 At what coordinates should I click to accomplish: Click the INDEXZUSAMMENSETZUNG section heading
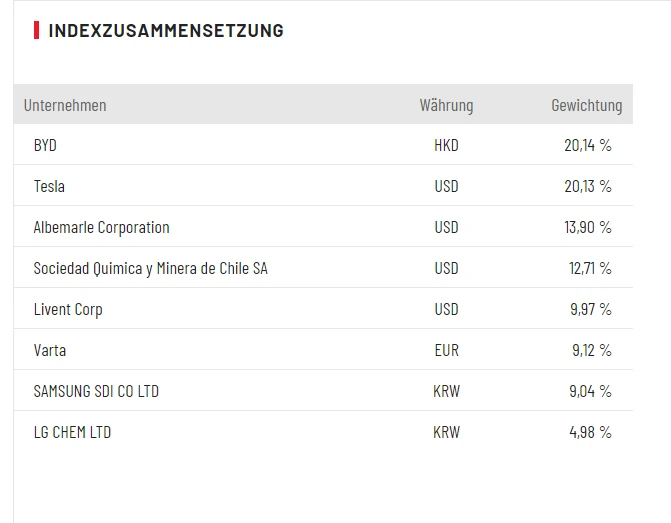[x=165, y=30]
